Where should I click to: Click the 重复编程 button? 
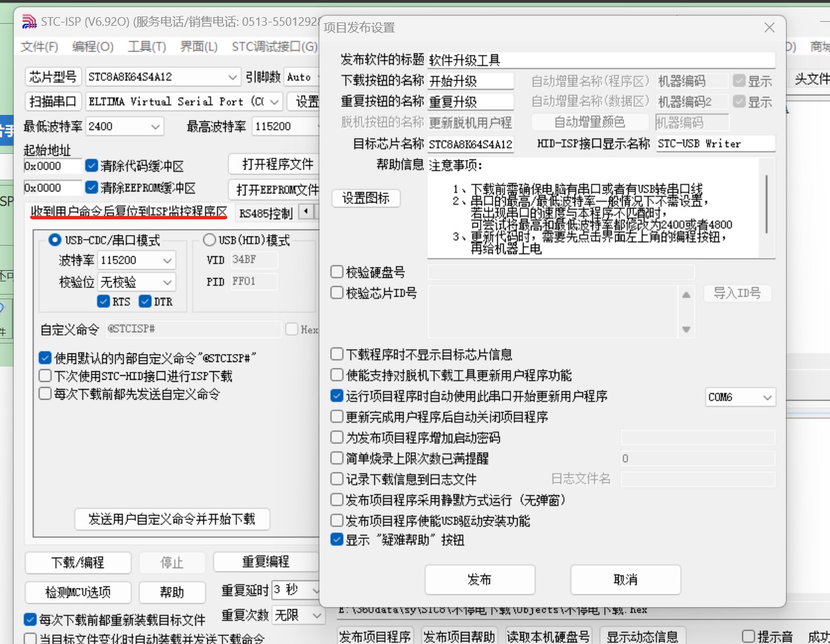[x=265, y=562]
